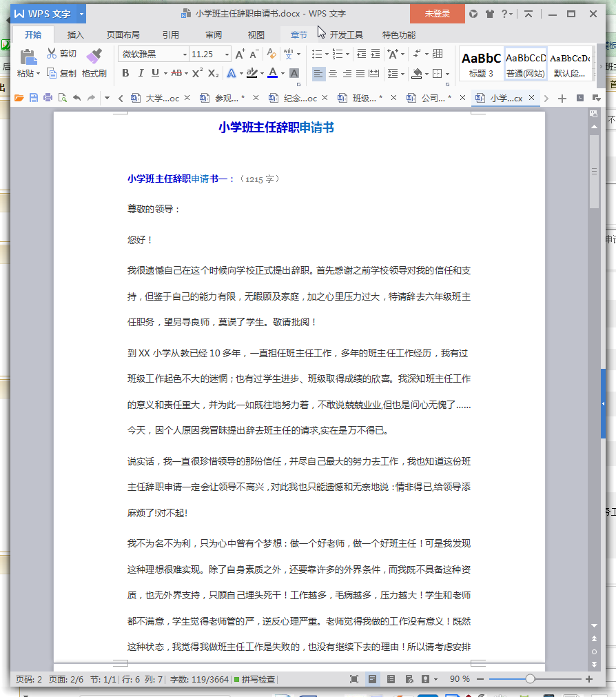
Task: Switch to the Page Layout ribbon tab
Action: 123,34
